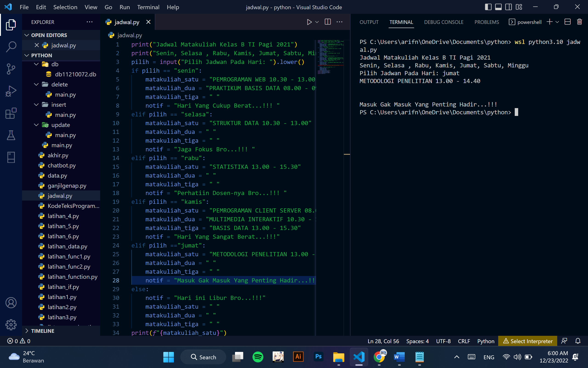Click Select Interpreter warning button
This screenshot has width=588, height=368.
pos(528,341)
